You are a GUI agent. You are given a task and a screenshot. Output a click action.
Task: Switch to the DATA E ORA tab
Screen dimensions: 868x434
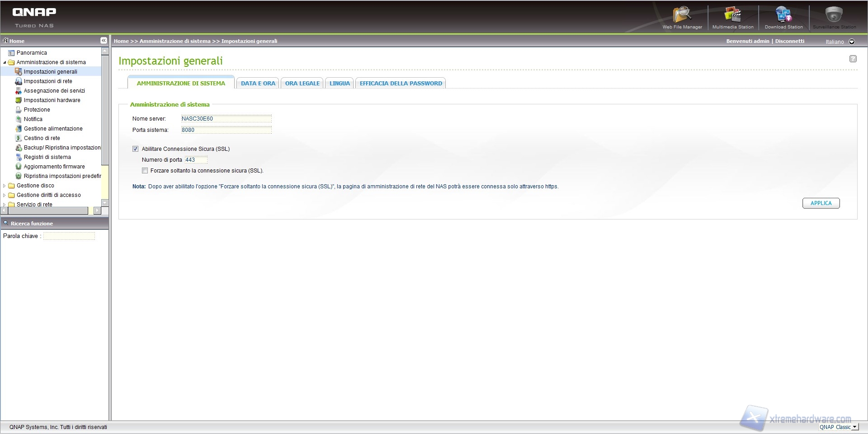coord(258,84)
